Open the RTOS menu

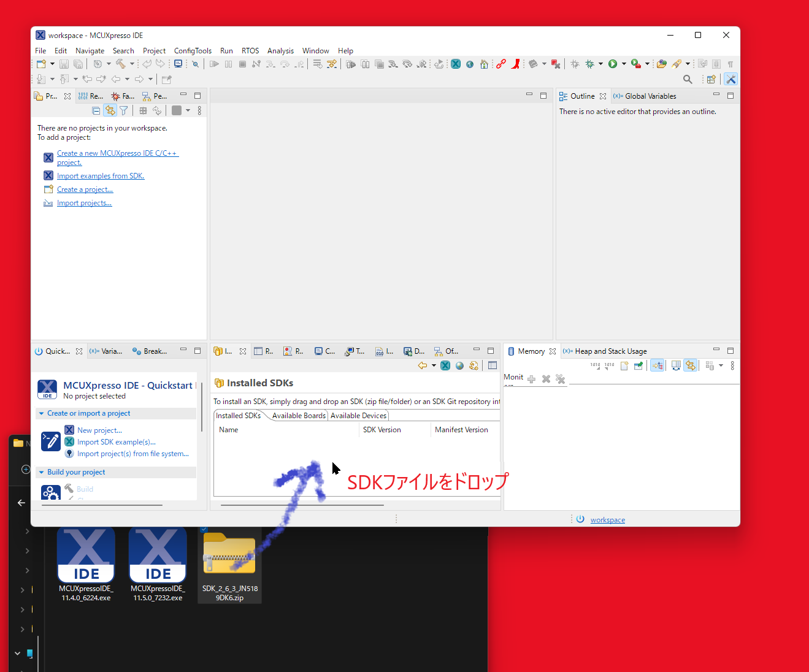[250, 51]
